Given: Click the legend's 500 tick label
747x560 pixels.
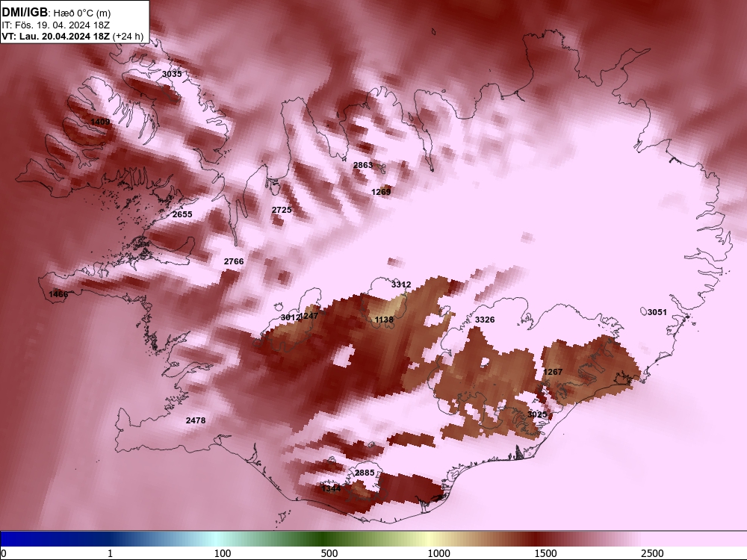Looking at the screenshot, I should (x=329, y=553).
